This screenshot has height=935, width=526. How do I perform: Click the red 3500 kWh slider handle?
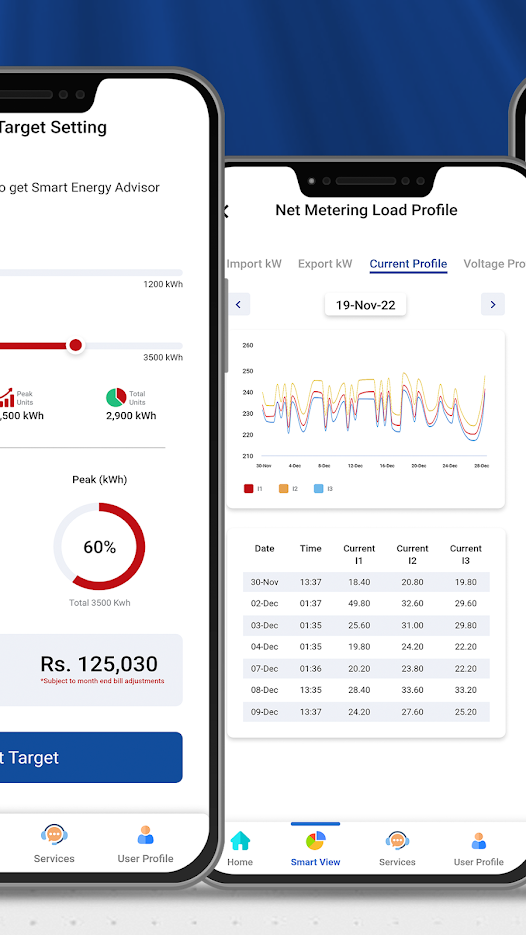click(75, 345)
